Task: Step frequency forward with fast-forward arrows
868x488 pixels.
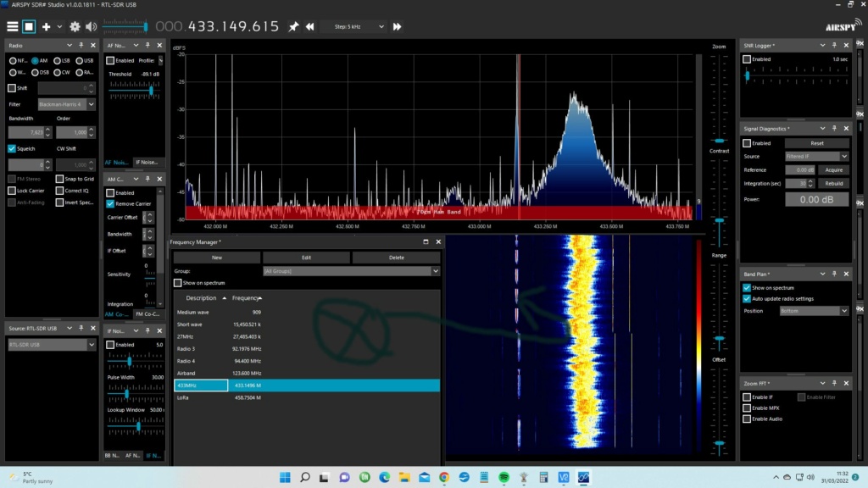Action: pyautogui.click(x=397, y=26)
